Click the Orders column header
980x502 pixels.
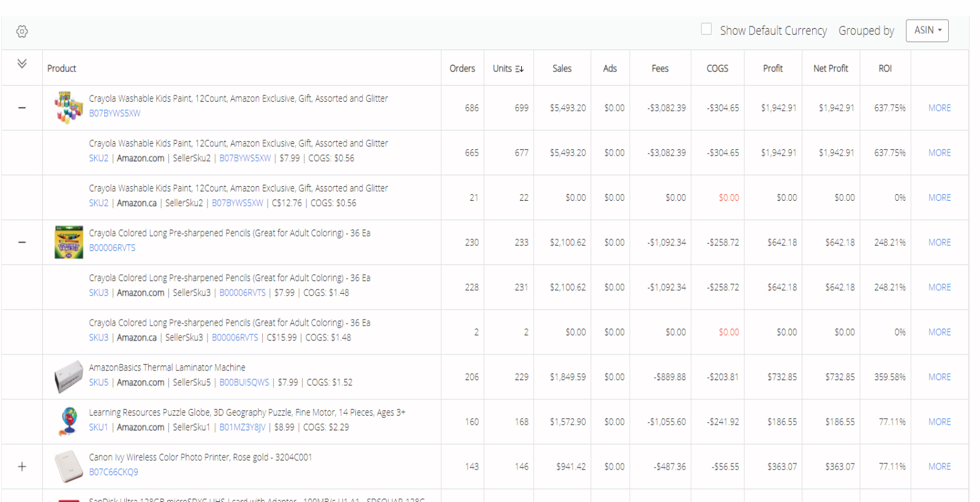462,69
